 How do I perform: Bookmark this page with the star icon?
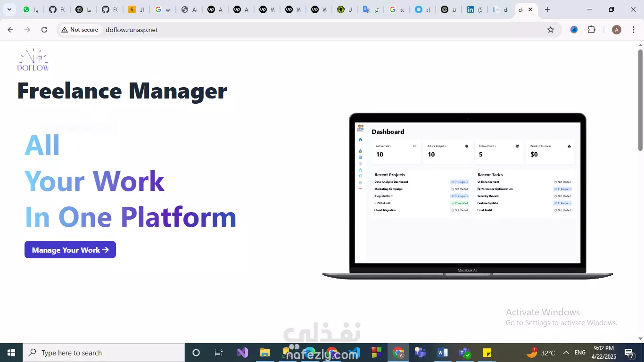[x=550, y=30]
